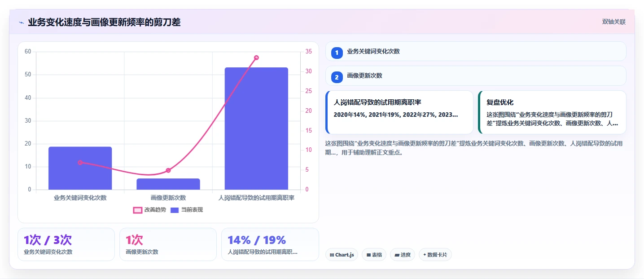Click the 画像更新次数 x-axis label
This screenshot has width=644, height=279.
click(168, 198)
